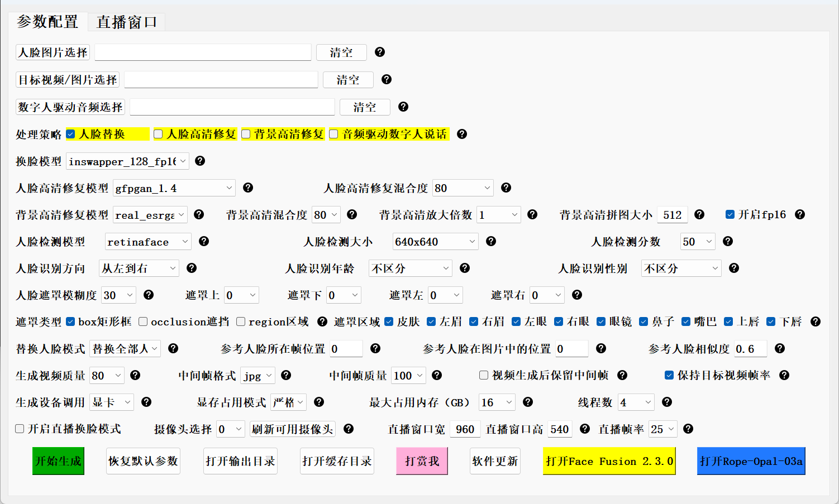
Task: Click help icon next to 人脸图片选择 清空
Action: 380,52
